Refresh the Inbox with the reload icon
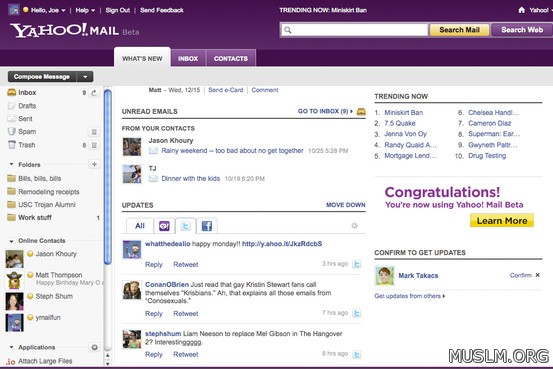553x369 pixels. tap(94, 93)
